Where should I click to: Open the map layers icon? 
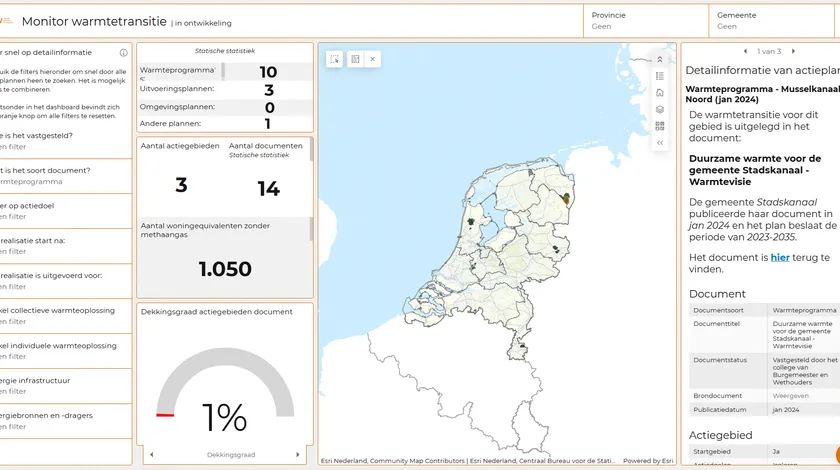click(660, 109)
